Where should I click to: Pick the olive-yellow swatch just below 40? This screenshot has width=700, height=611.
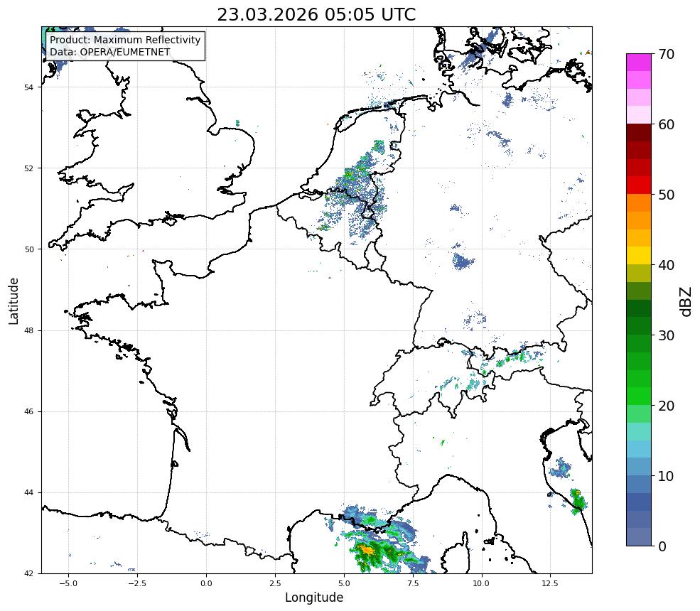639,273
